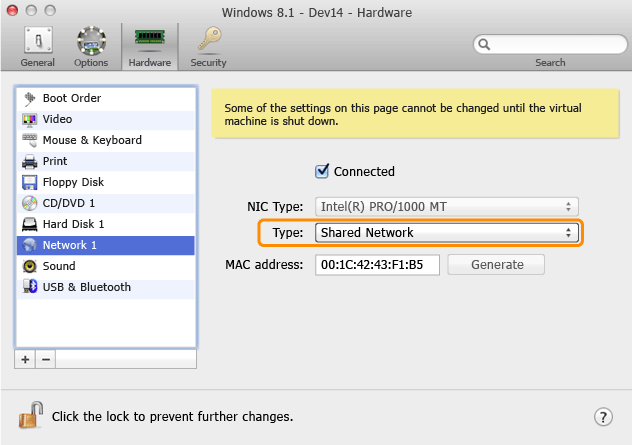The image size is (632, 445).
Task: Open the network Type dropdown
Action: 447,233
